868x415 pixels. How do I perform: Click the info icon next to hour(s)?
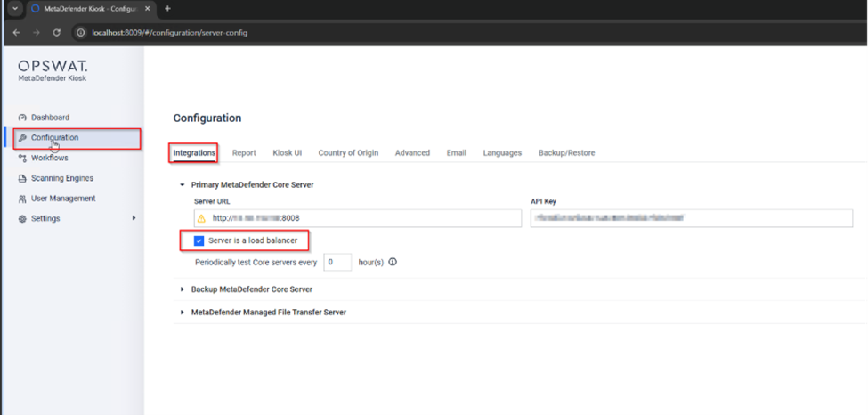[x=393, y=263]
